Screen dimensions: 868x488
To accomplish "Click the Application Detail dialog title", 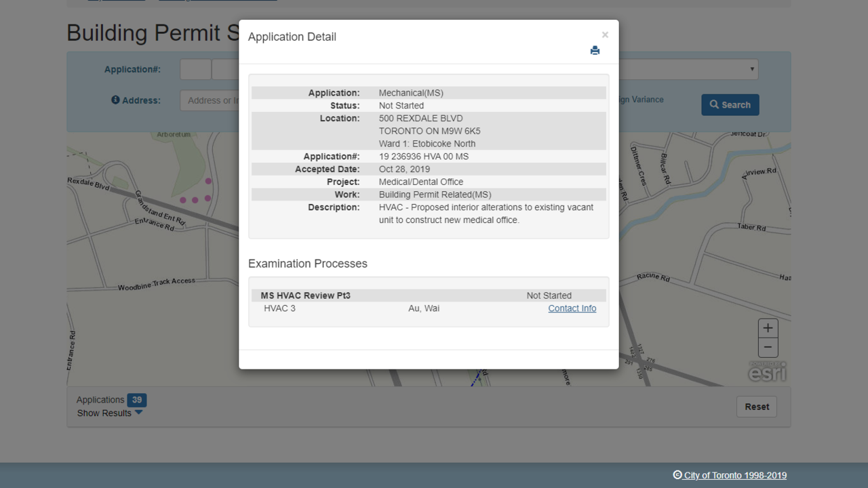I will coord(292,37).
